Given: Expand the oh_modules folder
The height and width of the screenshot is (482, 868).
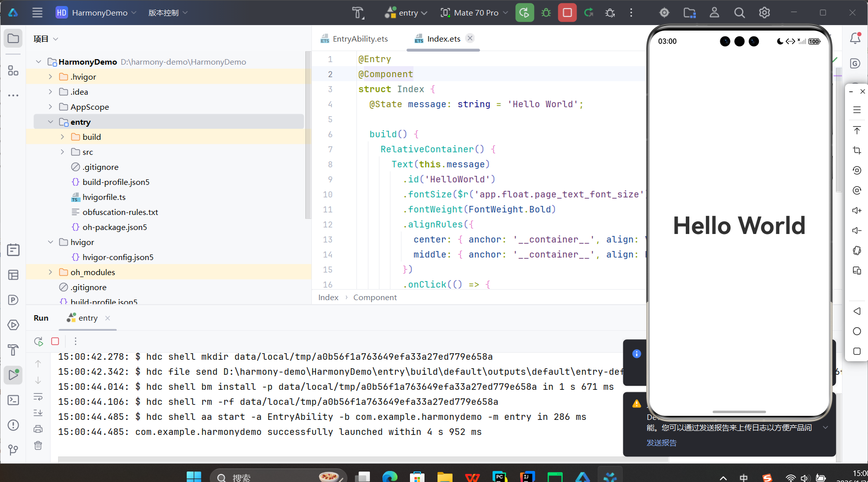Looking at the screenshot, I should (50, 272).
